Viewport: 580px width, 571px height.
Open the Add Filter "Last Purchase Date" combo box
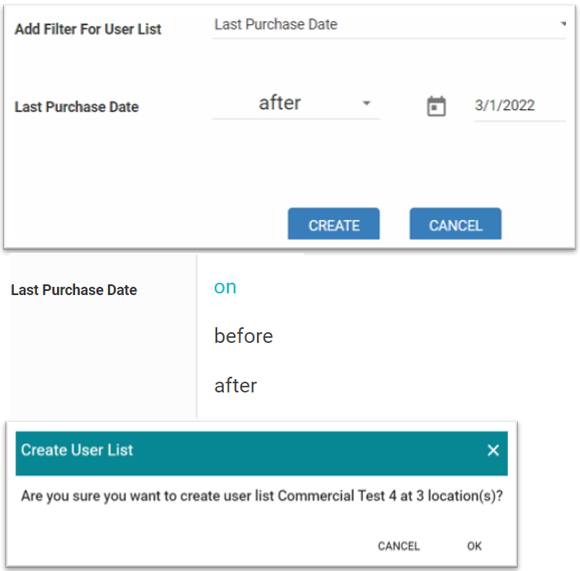[389, 25]
